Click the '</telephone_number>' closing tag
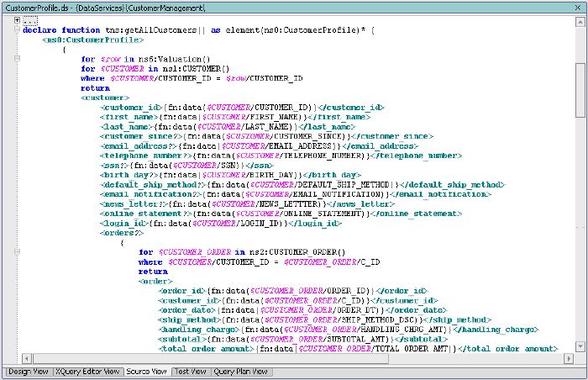Image resolution: width=588 pixels, height=380 pixels. (417, 156)
